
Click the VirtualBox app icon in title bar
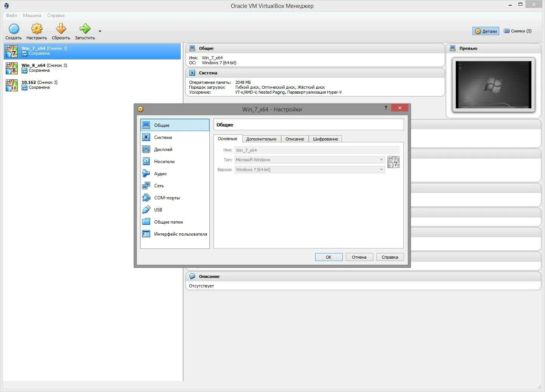tap(6, 6)
